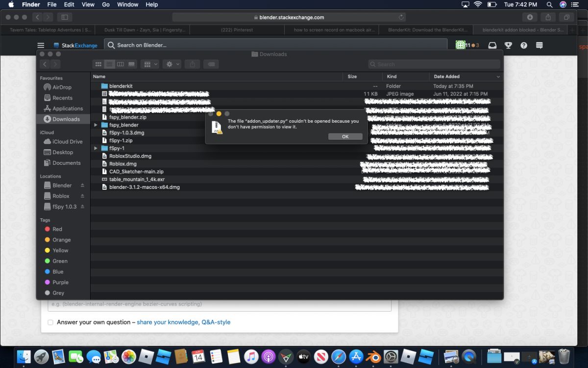The height and width of the screenshot is (368, 588).
Task: Open the Finder menu in menu bar
Action: tap(31, 4)
